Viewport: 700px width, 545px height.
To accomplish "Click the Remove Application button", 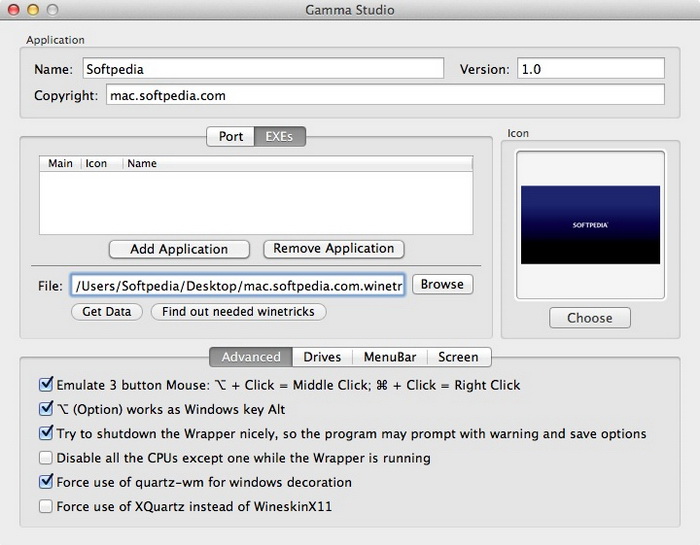I will click(x=333, y=249).
